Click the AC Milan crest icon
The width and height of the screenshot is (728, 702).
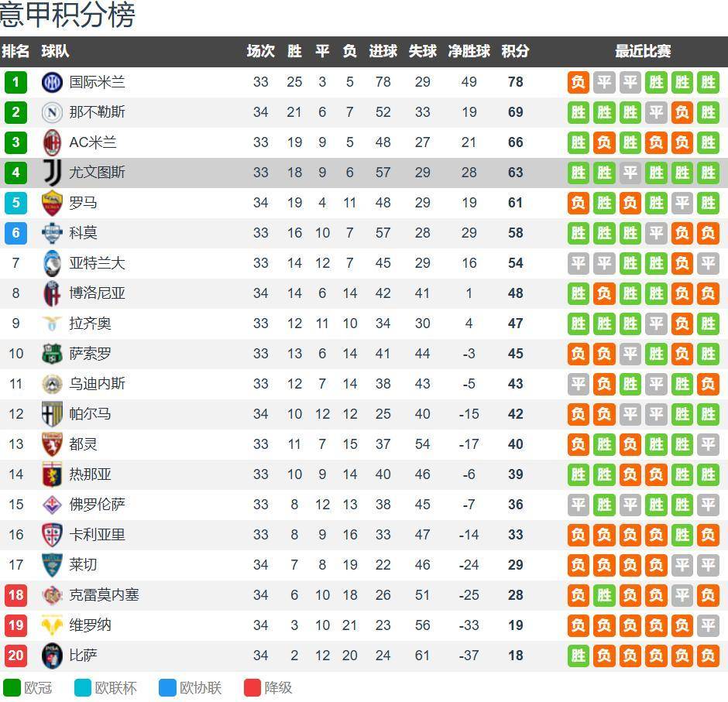click(52, 142)
